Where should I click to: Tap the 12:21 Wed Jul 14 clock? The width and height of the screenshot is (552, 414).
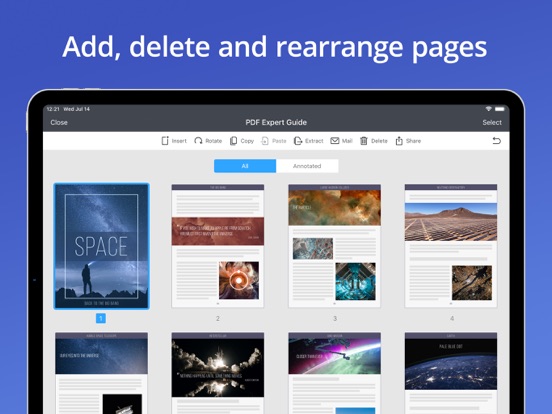(68, 109)
